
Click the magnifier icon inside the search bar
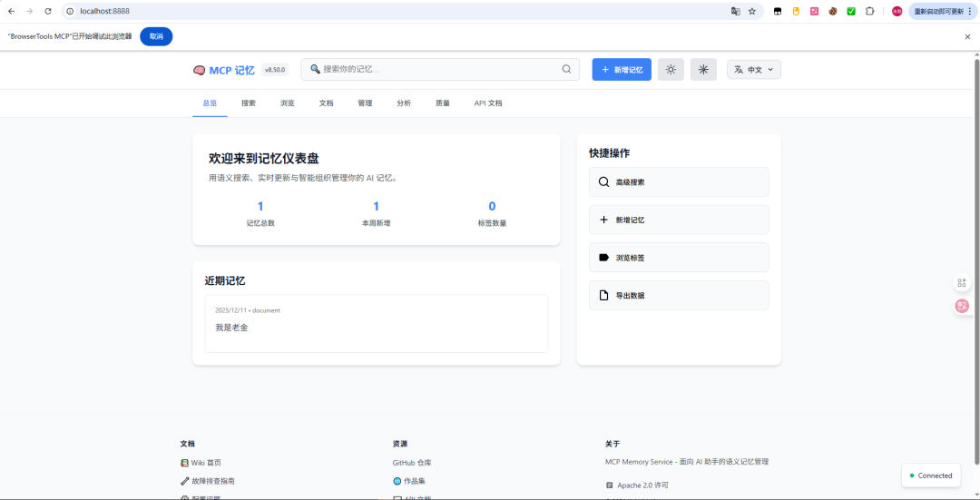(x=567, y=69)
